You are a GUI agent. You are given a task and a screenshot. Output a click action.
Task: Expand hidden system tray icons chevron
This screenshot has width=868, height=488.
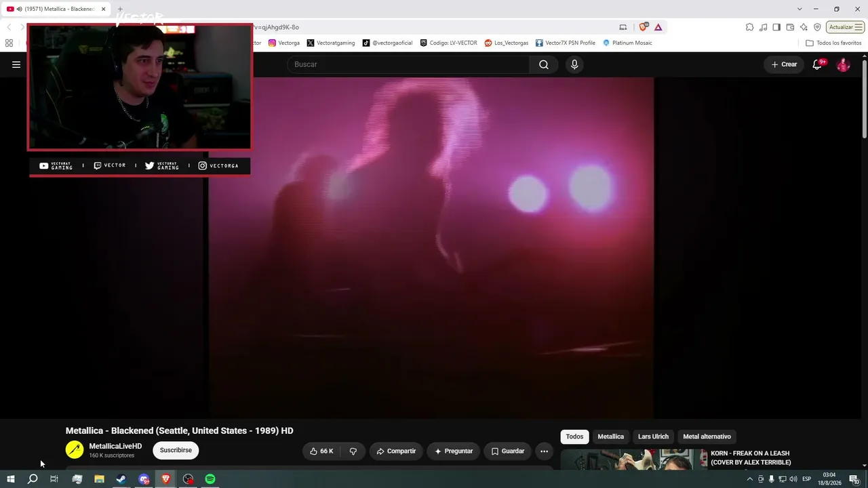pyautogui.click(x=749, y=479)
